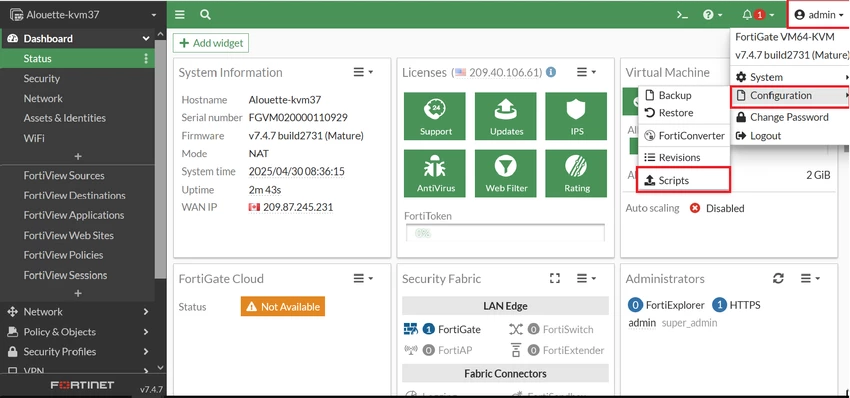This screenshot has height=398, width=850.
Task: Click the FortiSwitch icon in LAN Edge
Action: (516, 329)
